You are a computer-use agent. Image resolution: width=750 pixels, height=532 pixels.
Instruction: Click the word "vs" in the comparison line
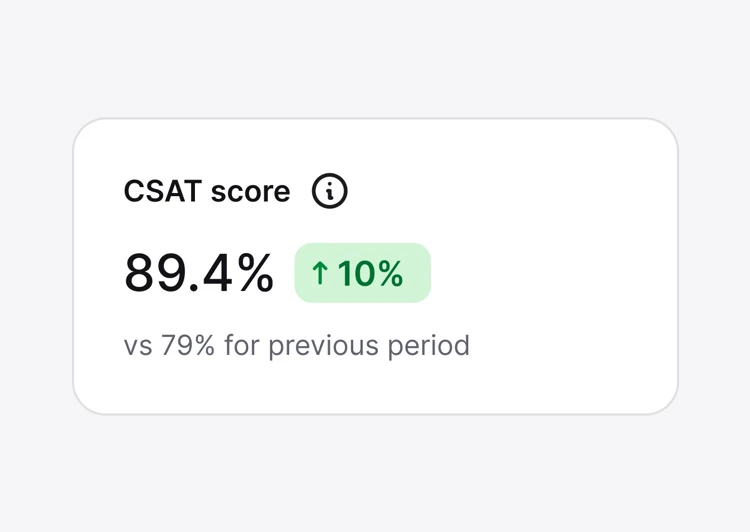tap(138, 347)
